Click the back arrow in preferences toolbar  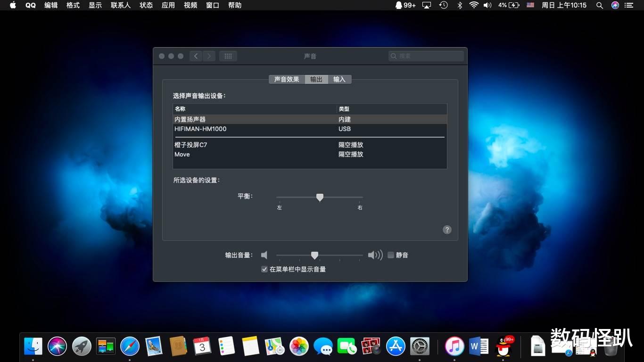196,56
